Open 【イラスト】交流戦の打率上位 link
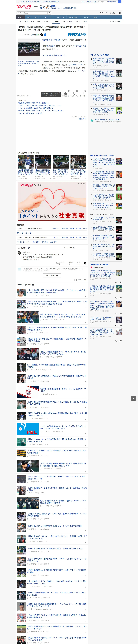Image resolution: width=138 pixels, height=644 pixels. (54, 55)
